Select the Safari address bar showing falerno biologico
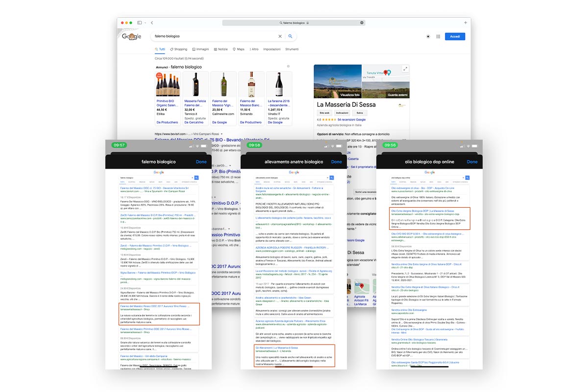Image resolution: width=588 pixels, height=392 pixels. [294, 23]
